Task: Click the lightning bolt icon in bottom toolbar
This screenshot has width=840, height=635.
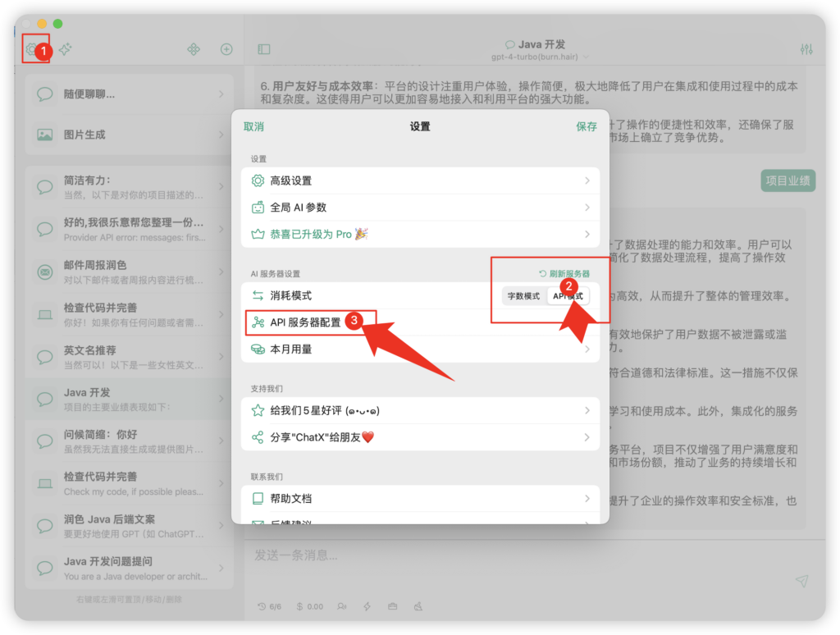Action: (367, 606)
